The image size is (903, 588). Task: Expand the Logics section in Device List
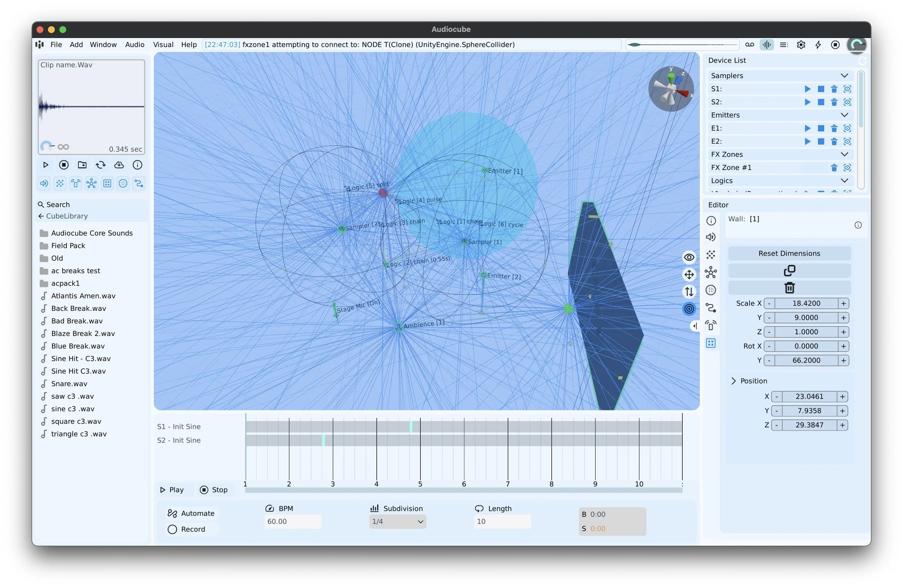(844, 180)
